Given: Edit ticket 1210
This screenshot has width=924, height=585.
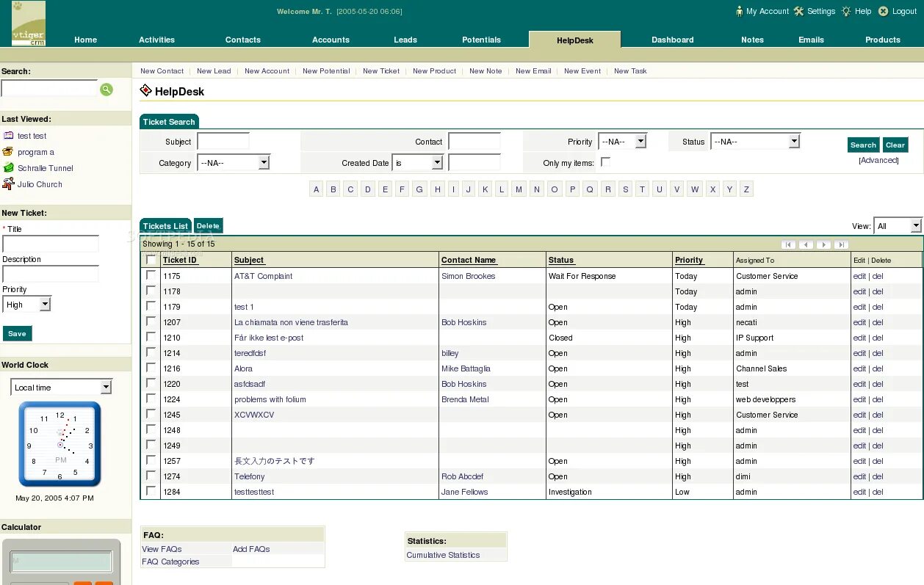Looking at the screenshot, I should [859, 338].
